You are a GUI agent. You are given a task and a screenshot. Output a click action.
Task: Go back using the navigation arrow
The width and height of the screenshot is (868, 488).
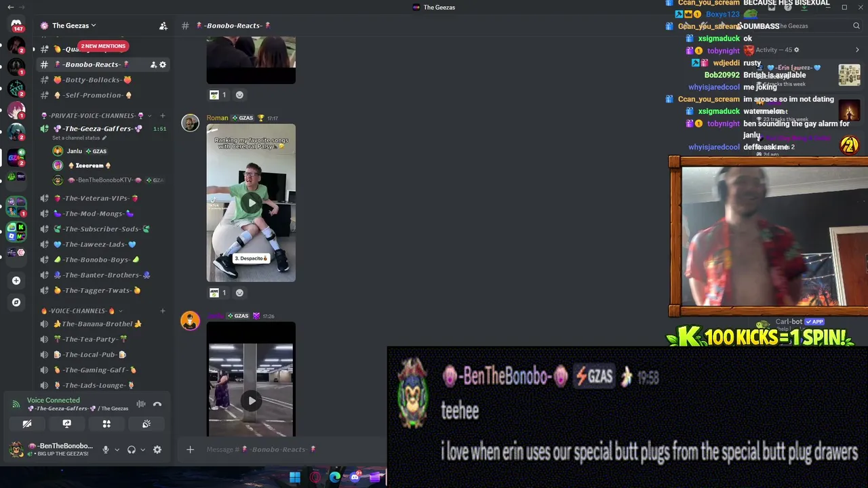click(x=10, y=7)
